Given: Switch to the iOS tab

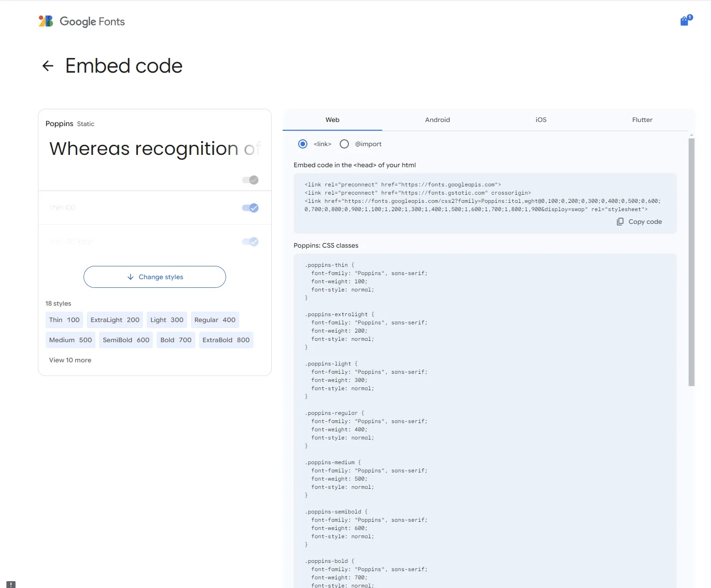Looking at the screenshot, I should point(541,120).
